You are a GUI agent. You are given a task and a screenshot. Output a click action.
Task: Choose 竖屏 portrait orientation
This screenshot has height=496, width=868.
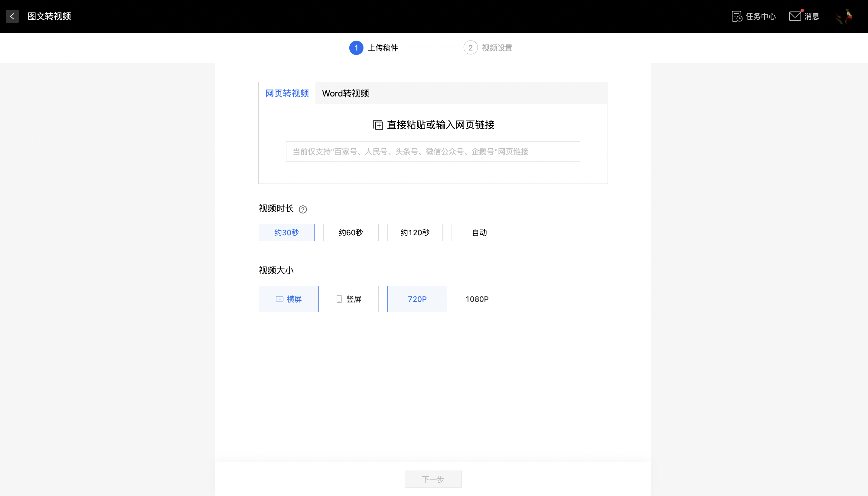[349, 299]
